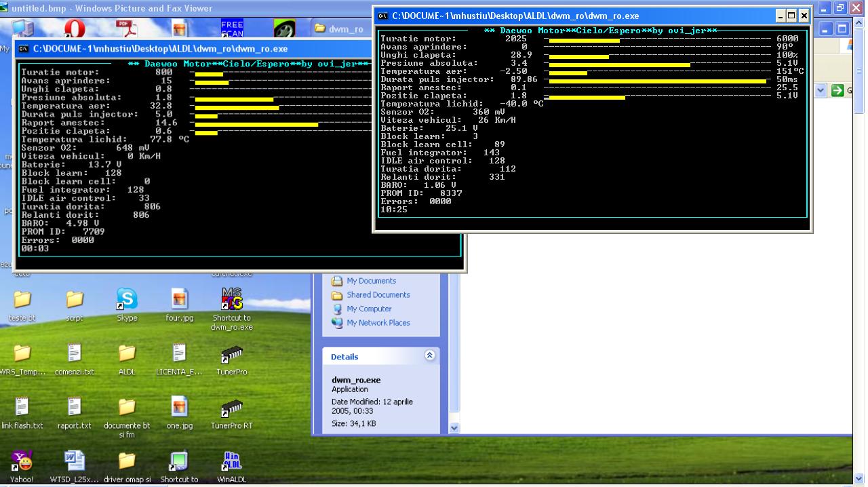
Task: Launch the Opera browser desktop icon
Action: 75,29
